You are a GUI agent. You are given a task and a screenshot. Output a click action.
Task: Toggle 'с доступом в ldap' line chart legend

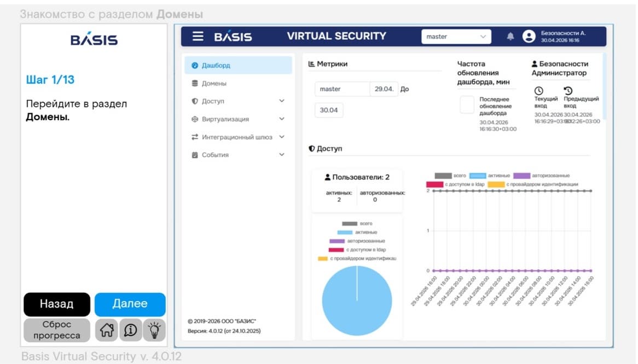point(455,184)
